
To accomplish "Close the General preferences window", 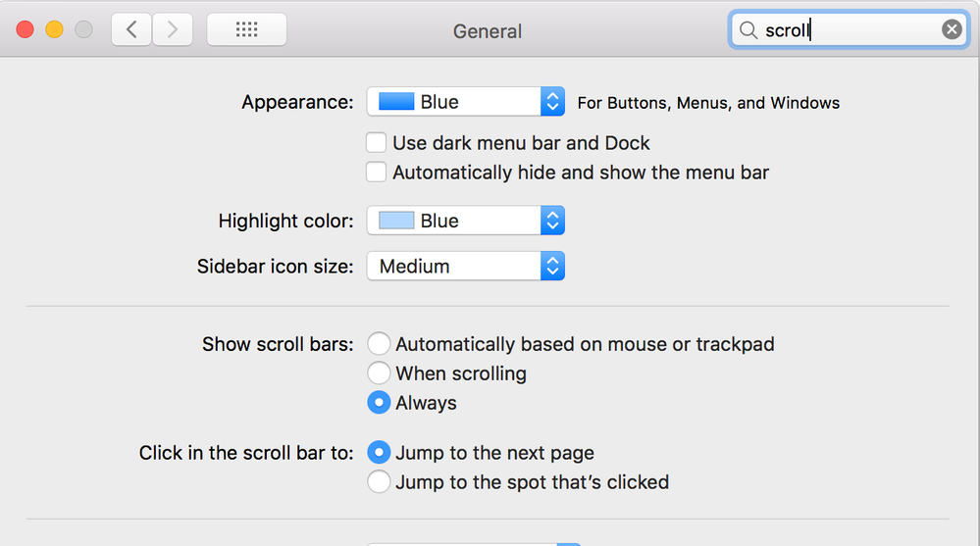I will coord(25,29).
